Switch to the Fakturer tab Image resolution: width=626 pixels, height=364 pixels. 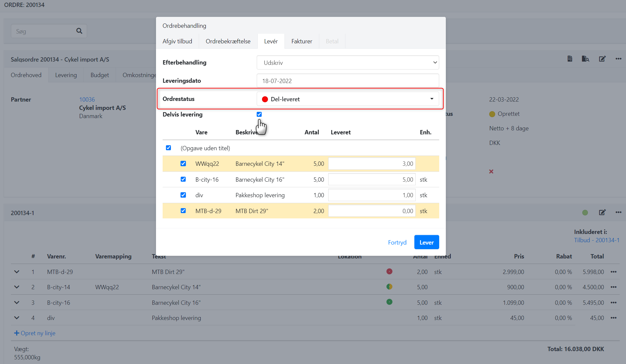tap(301, 41)
